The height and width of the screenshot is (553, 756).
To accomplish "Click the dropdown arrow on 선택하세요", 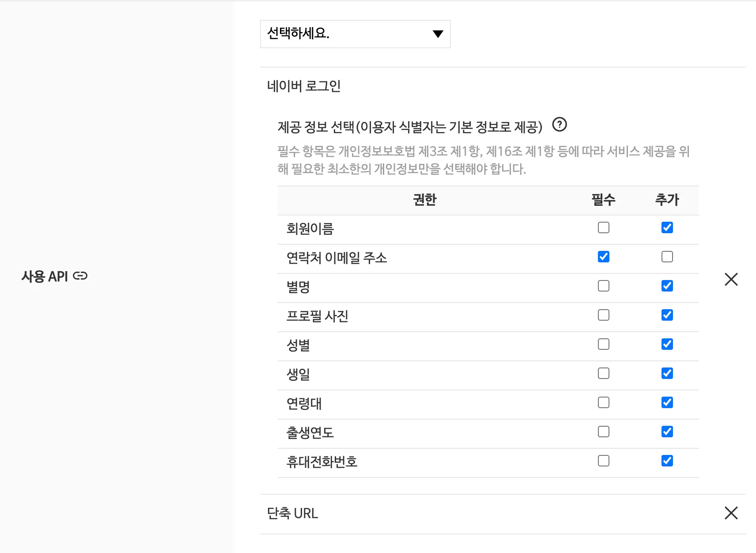I will tap(438, 34).
